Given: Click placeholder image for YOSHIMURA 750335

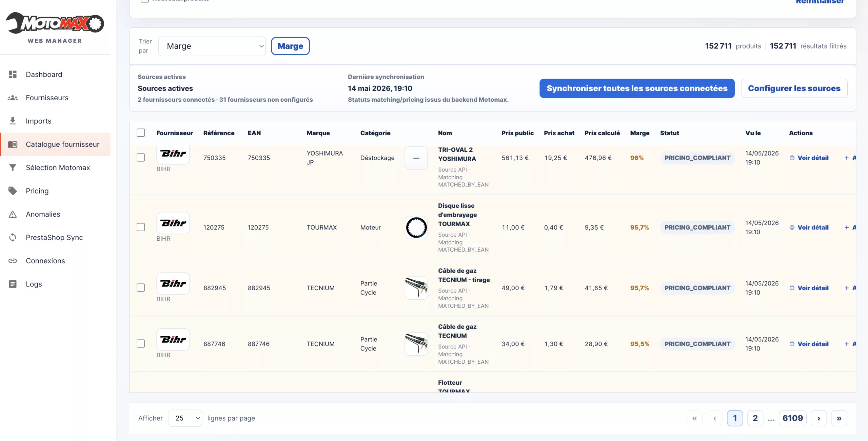Looking at the screenshot, I should point(416,158).
